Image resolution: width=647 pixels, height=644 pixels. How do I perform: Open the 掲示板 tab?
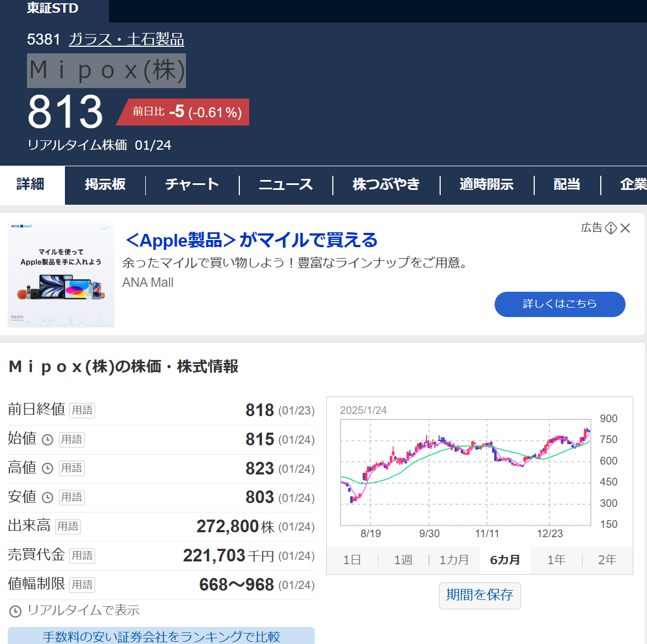coord(105,185)
